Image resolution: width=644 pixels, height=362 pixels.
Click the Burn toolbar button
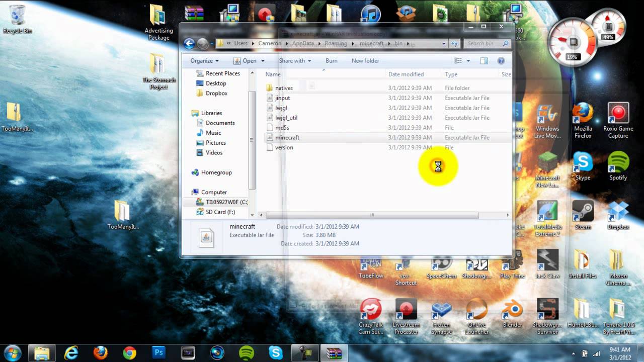point(332,61)
